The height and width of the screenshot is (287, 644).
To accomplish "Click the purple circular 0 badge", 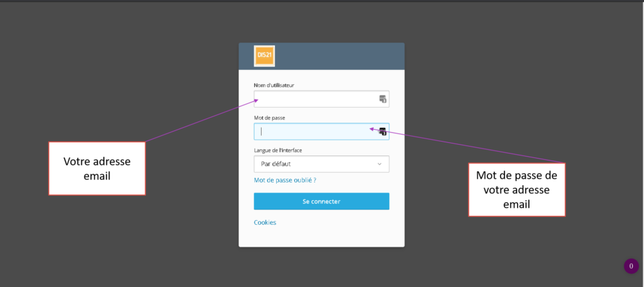I will (x=631, y=266).
